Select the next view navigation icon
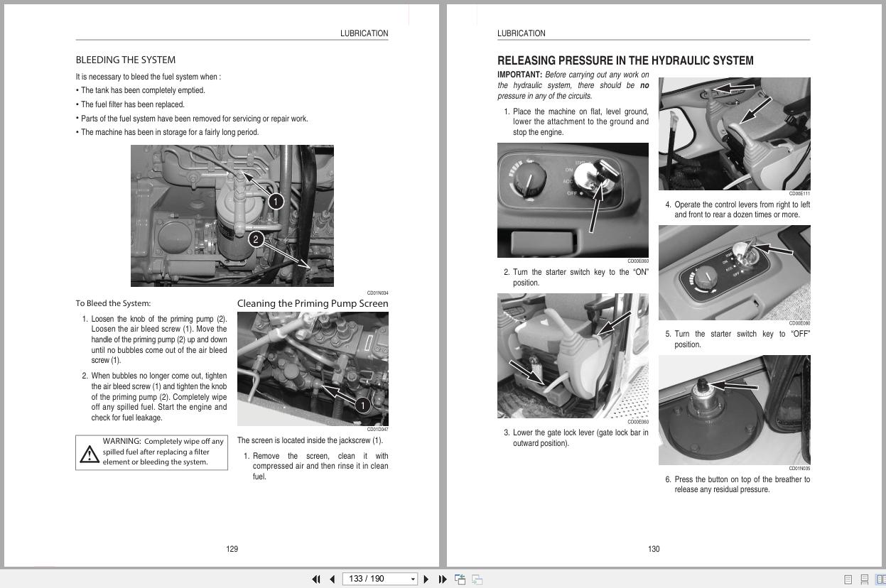The height and width of the screenshot is (588, 886). (x=477, y=579)
